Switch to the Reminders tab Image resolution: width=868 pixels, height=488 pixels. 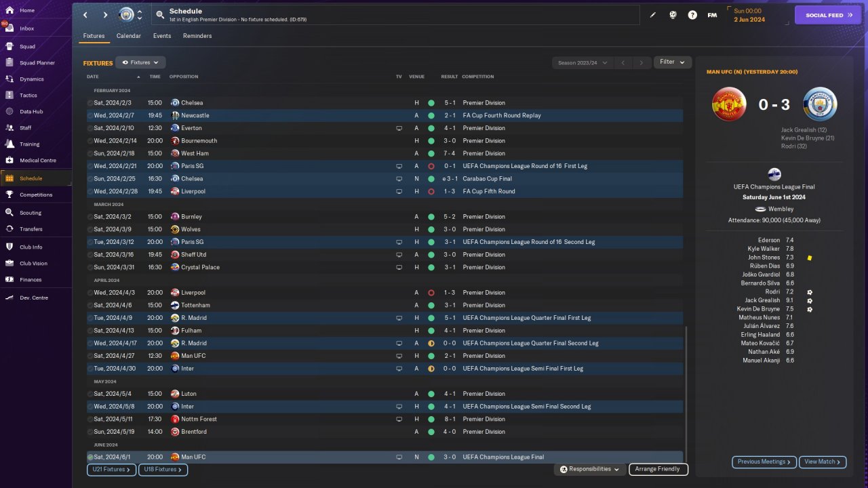(x=197, y=36)
